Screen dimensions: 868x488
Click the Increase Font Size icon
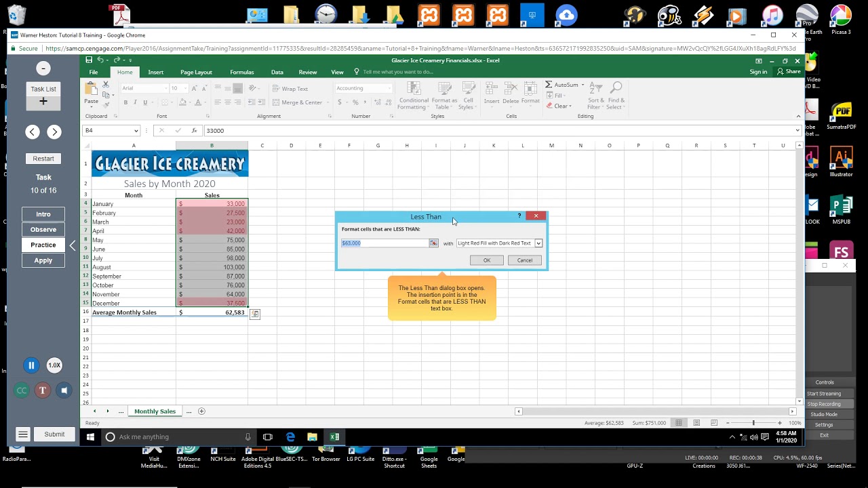coord(195,88)
